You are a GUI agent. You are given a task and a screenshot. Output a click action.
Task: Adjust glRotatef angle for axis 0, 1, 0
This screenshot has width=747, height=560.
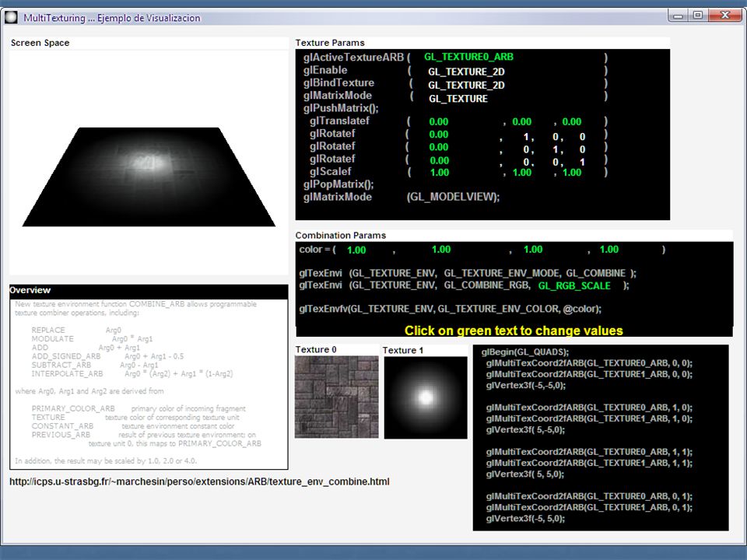439,147
